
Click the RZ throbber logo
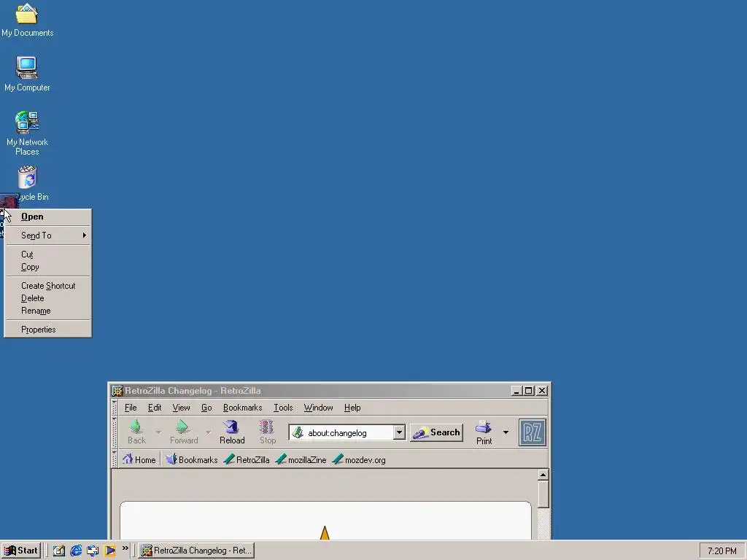point(532,432)
